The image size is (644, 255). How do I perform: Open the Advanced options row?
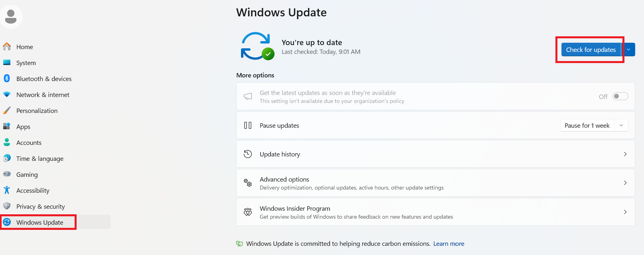tap(436, 183)
